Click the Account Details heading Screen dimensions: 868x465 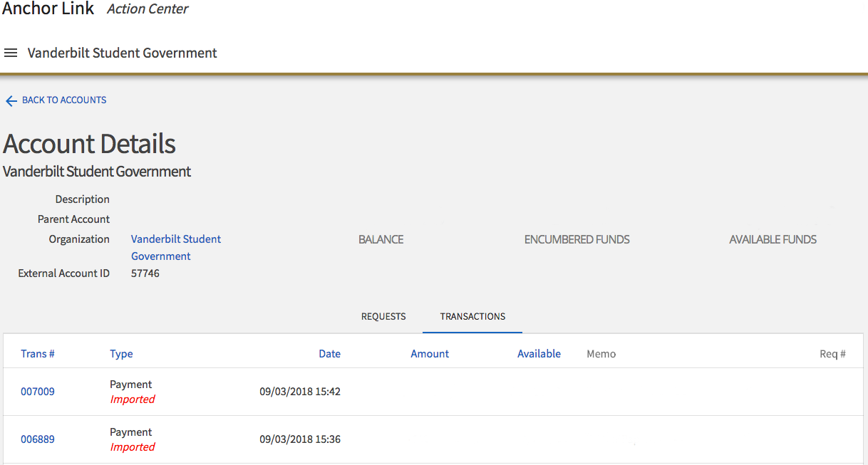click(90, 144)
